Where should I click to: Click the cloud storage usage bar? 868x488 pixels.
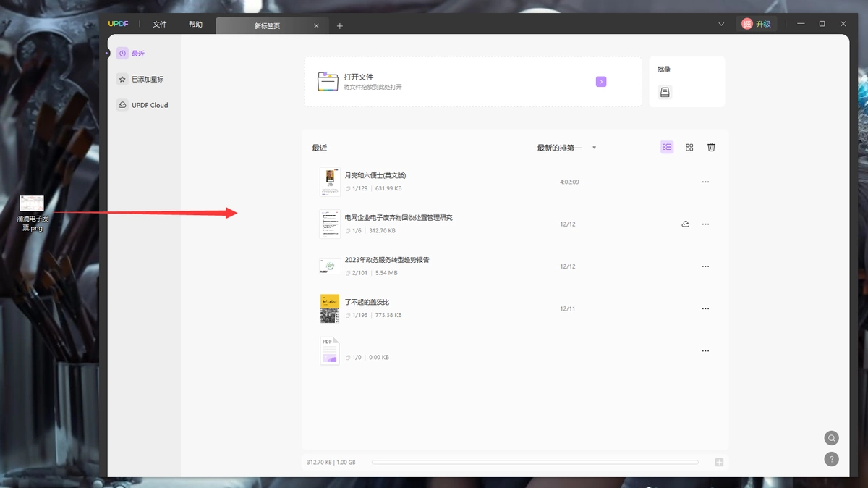pos(535,462)
